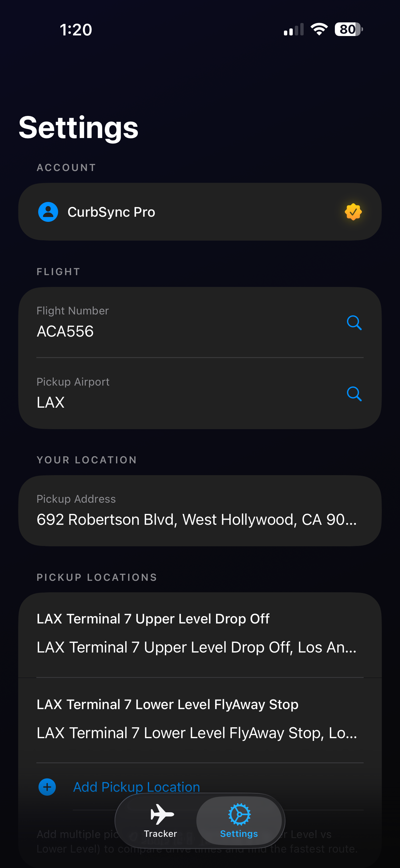The image size is (400, 868).
Task: Check the battery level indicator
Action: (x=349, y=29)
